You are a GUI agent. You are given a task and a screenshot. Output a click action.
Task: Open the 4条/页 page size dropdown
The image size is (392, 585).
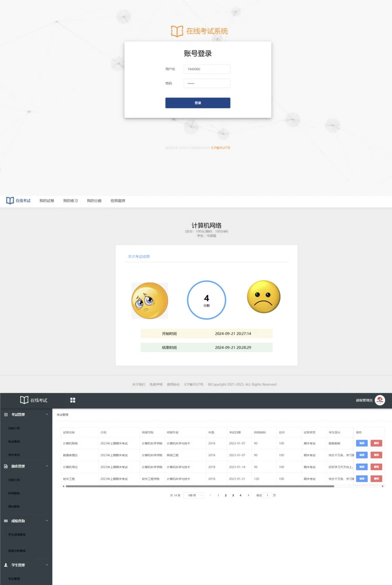tap(194, 495)
